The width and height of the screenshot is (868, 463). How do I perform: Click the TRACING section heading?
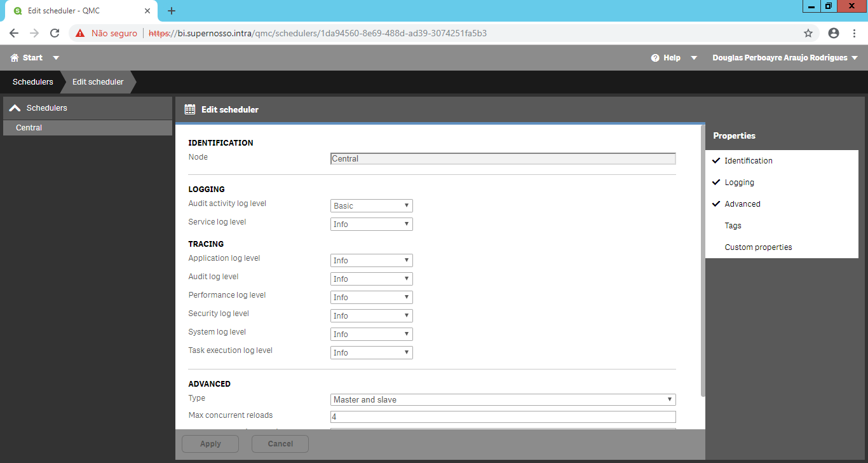[206, 244]
